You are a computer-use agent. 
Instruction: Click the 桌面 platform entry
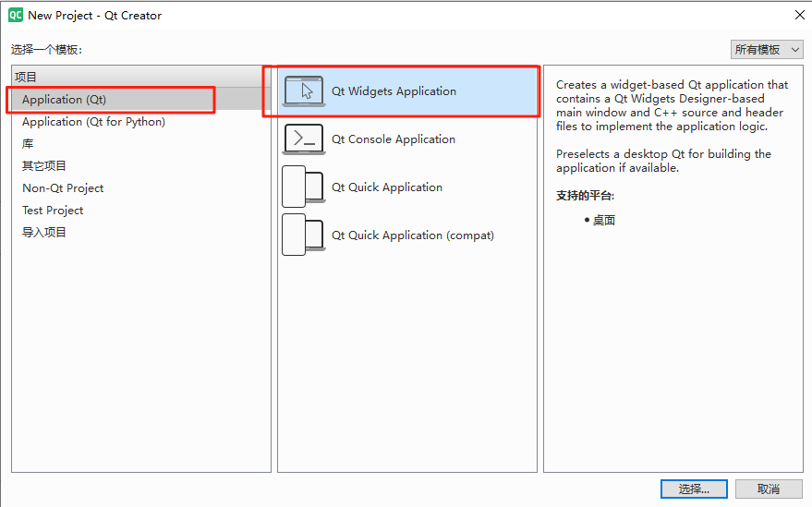604,220
